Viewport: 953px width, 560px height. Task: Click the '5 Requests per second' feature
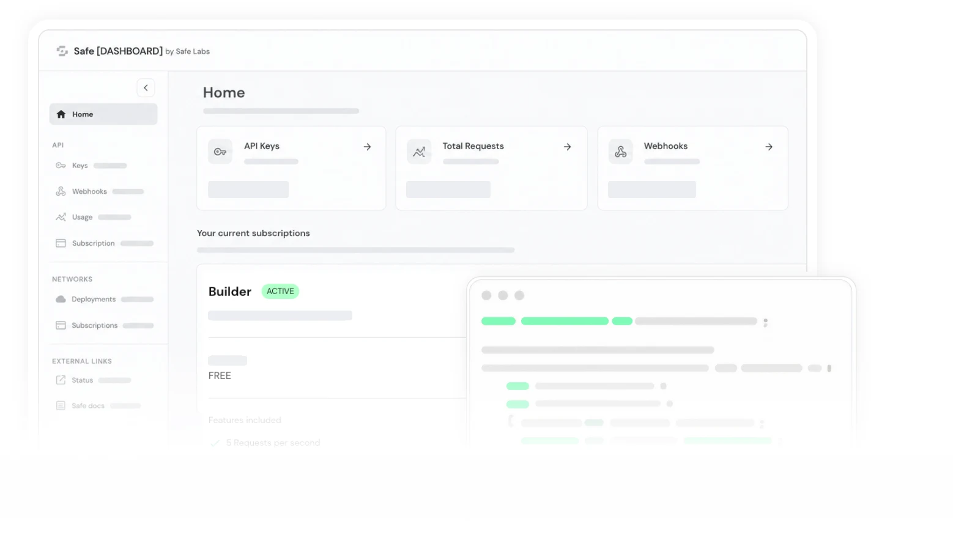tap(273, 443)
